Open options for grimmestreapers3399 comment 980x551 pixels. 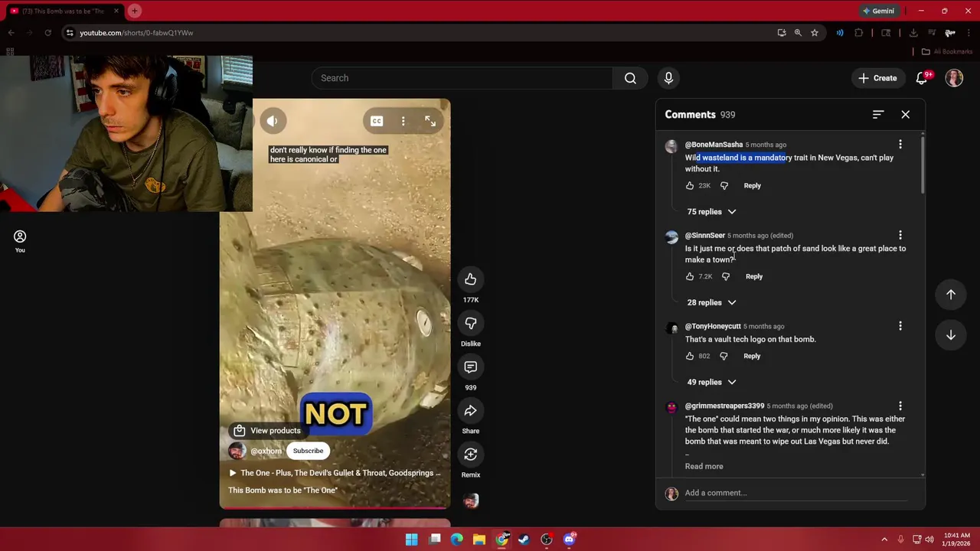click(x=900, y=406)
